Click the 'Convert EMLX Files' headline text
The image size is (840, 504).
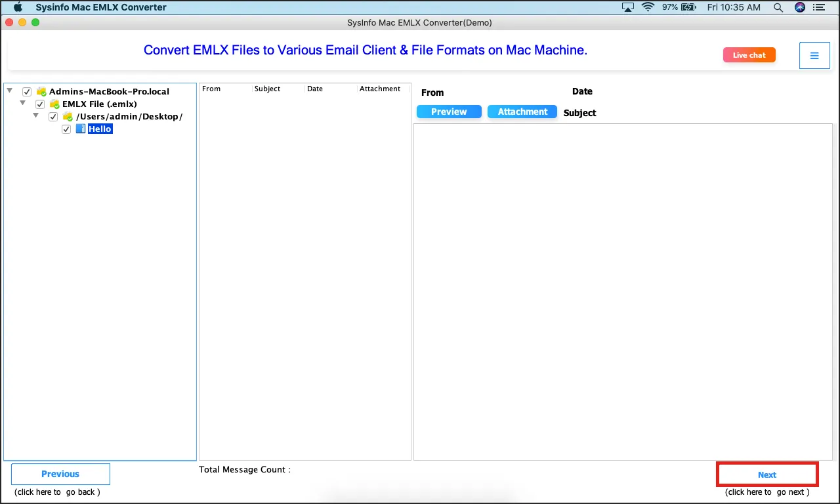tap(366, 50)
